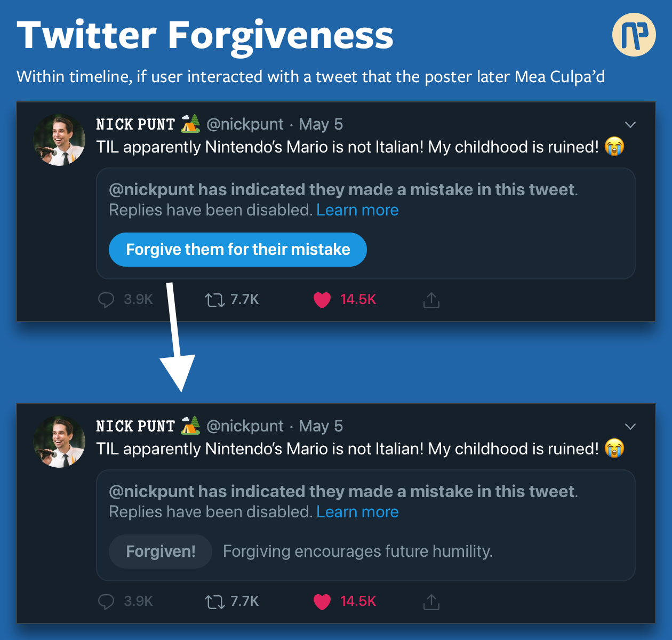The height and width of the screenshot is (640, 672).
Task: Open the bottom tweet's options chevron
Action: point(630,426)
